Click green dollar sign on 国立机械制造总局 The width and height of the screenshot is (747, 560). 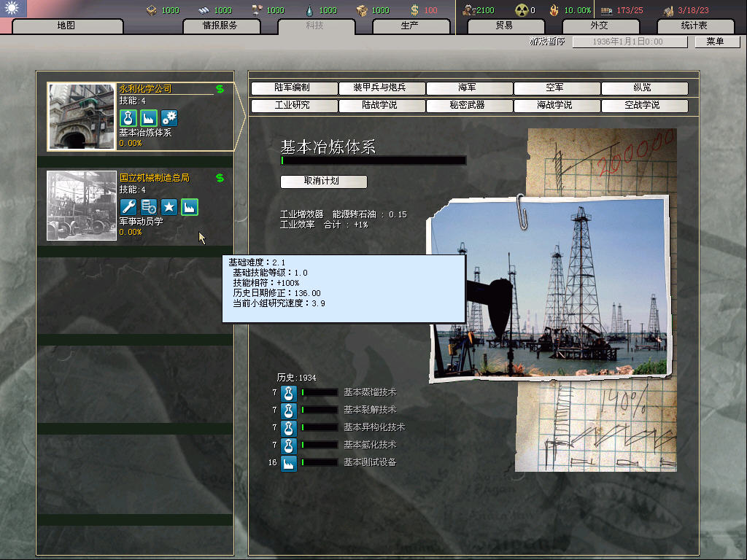click(220, 178)
